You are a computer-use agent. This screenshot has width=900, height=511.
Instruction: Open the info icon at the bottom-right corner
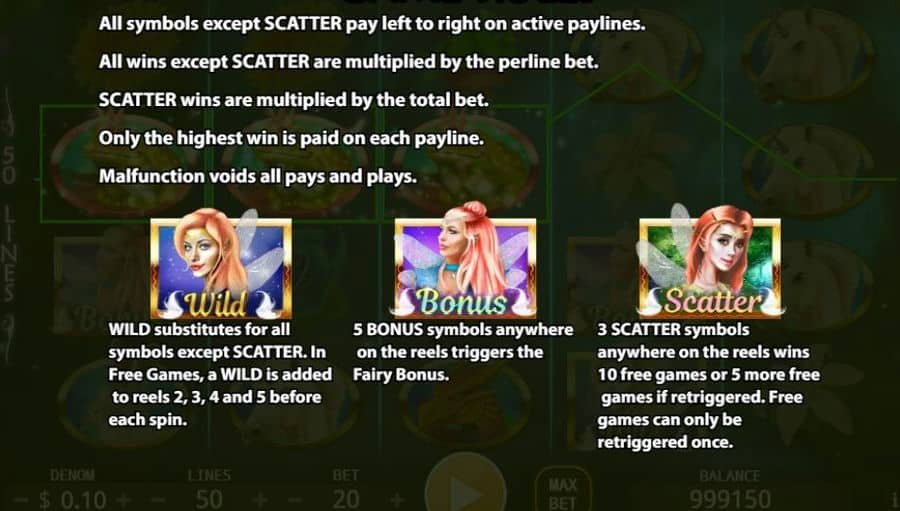tap(895, 498)
